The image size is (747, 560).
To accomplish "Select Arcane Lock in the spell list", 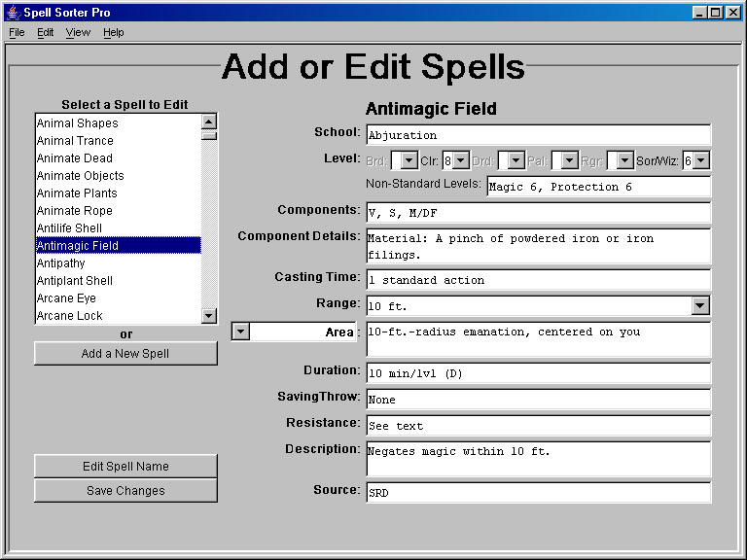I will click(118, 316).
